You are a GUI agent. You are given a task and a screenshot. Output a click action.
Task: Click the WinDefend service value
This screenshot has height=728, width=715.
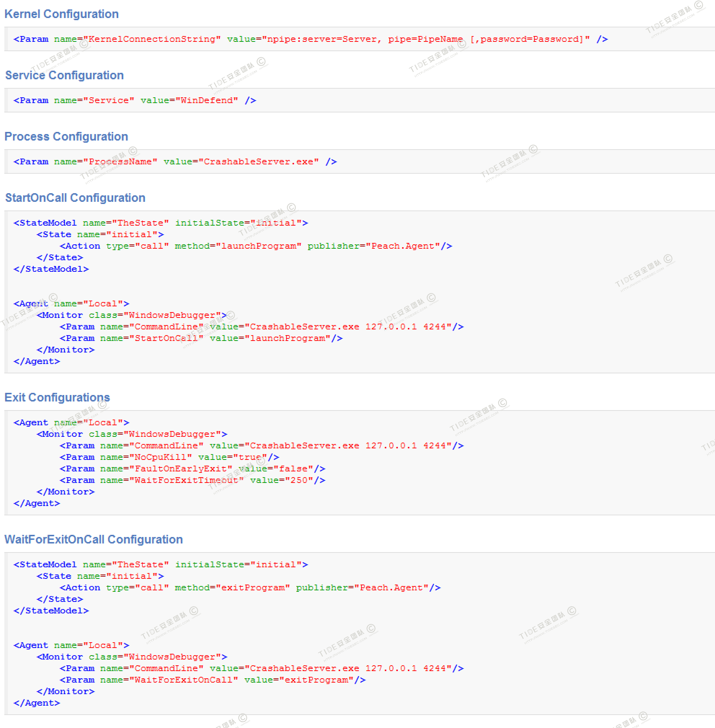click(x=206, y=100)
